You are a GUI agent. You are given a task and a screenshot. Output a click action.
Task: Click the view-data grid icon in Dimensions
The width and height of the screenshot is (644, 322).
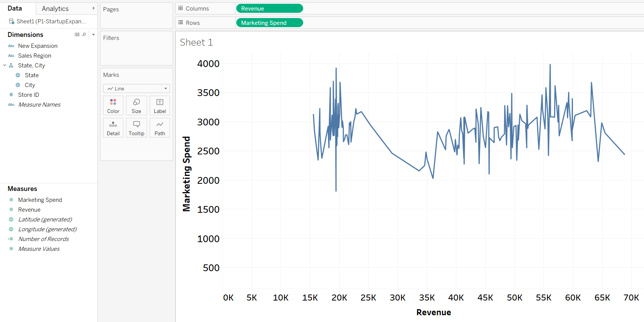tap(77, 34)
